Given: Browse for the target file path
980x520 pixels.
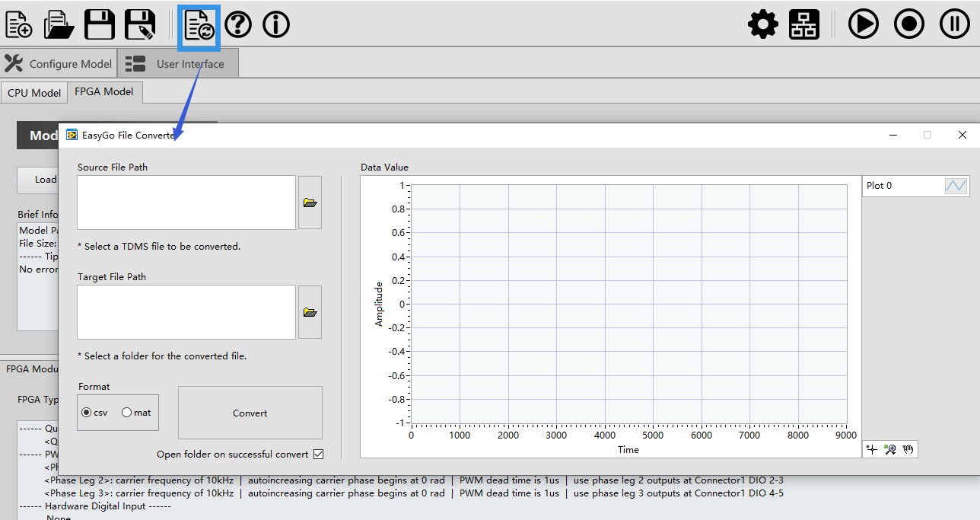Looking at the screenshot, I should click(x=310, y=312).
